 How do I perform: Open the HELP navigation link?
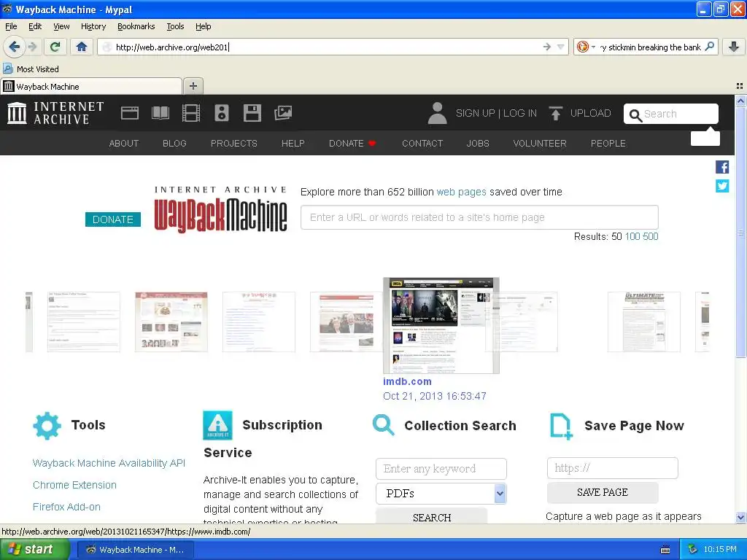293,144
